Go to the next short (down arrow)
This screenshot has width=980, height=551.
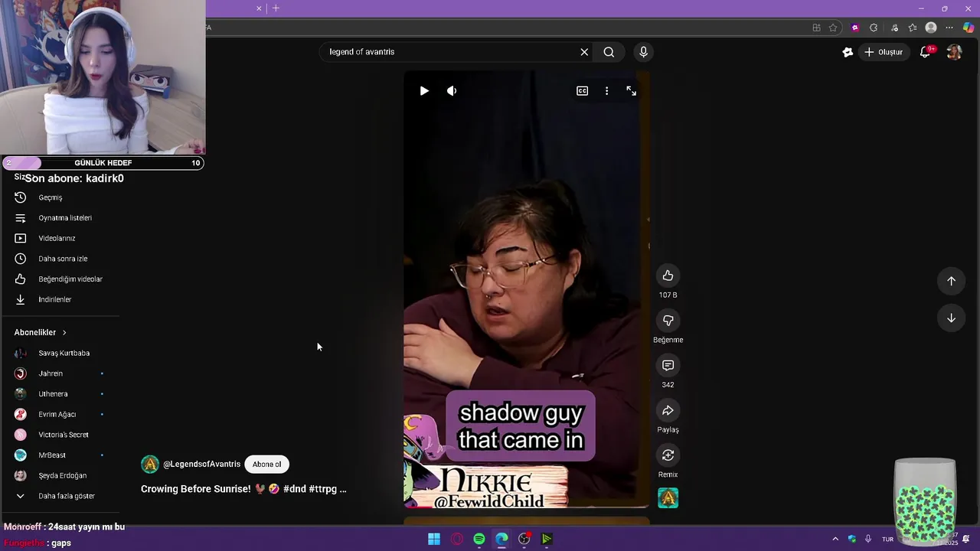pos(951,318)
